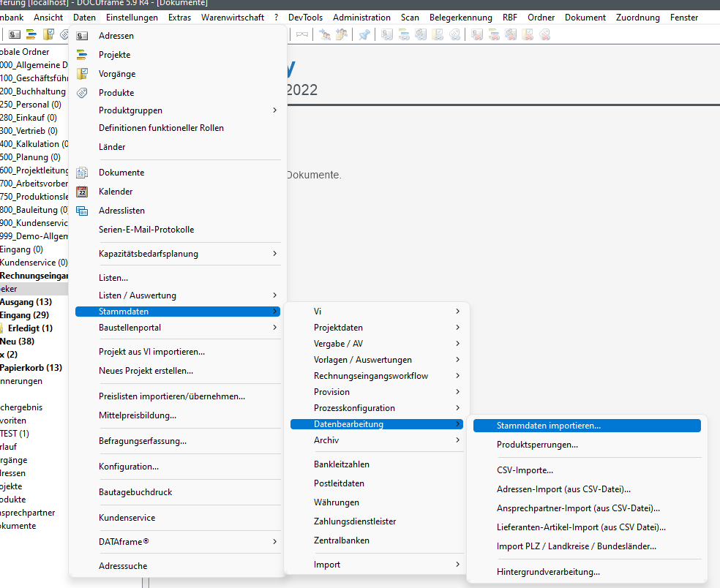The image size is (720, 588).
Task: Open the Belegerkennung menu
Action: [460, 18]
